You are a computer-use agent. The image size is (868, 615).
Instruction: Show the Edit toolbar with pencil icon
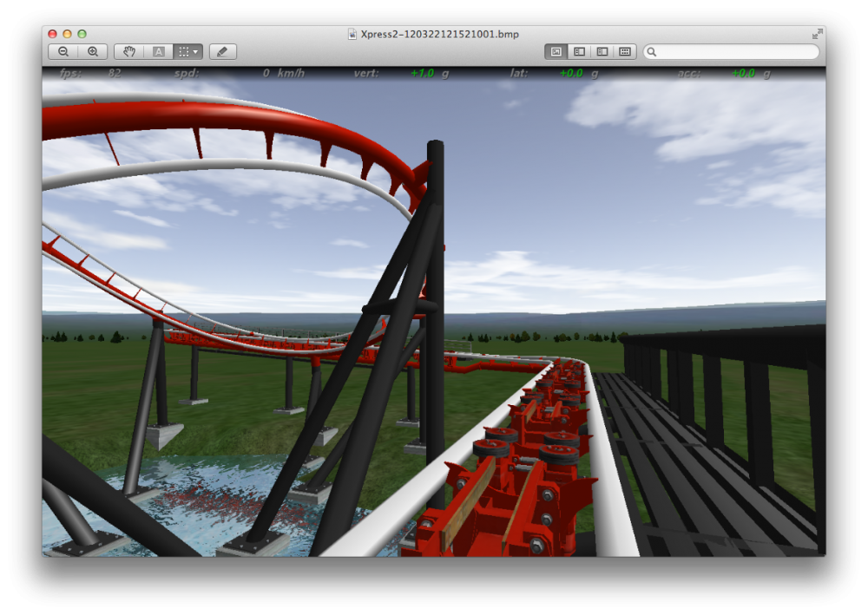click(x=223, y=52)
